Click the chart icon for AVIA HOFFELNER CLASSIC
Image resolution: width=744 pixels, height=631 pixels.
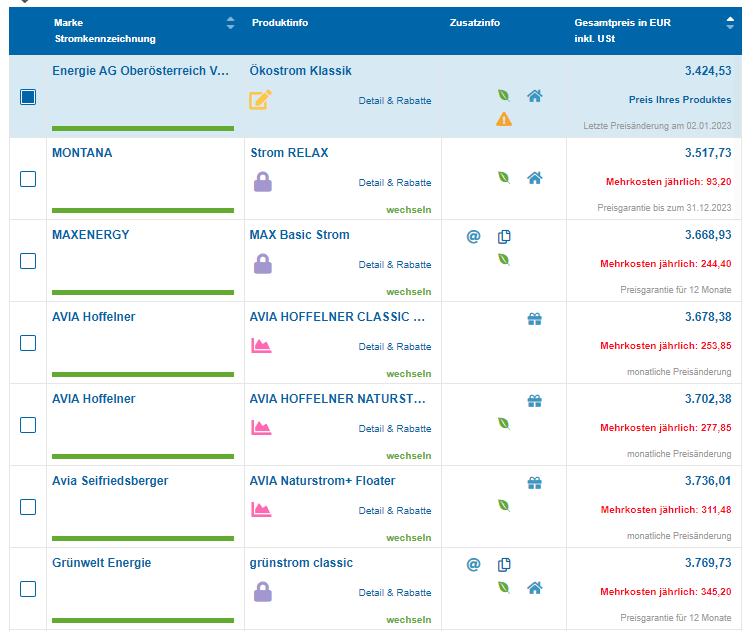pos(261,346)
